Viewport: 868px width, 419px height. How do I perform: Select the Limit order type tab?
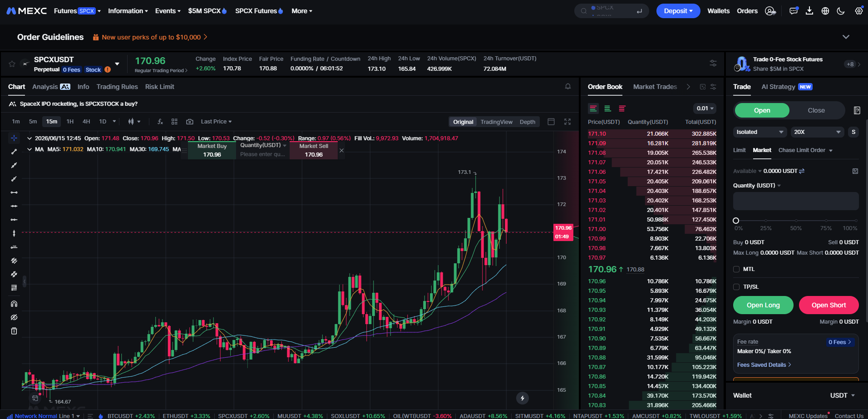(740, 150)
